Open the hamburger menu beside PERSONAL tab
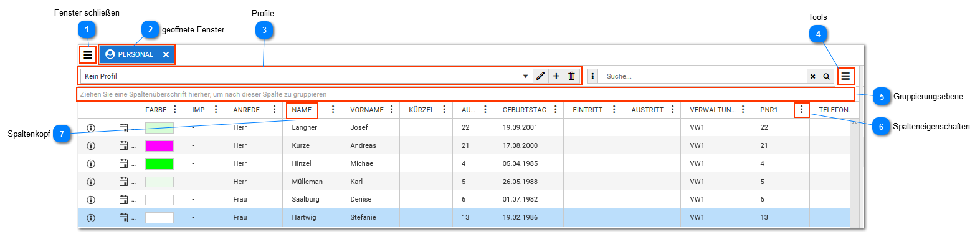This screenshot has height=234, width=980. coord(88,55)
